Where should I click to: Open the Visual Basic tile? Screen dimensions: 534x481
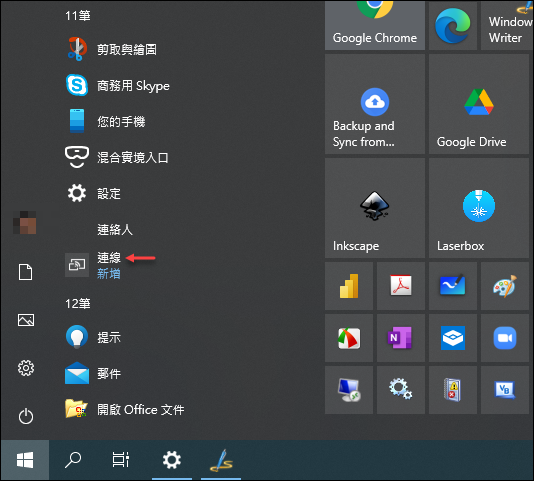[x=505, y=390]
